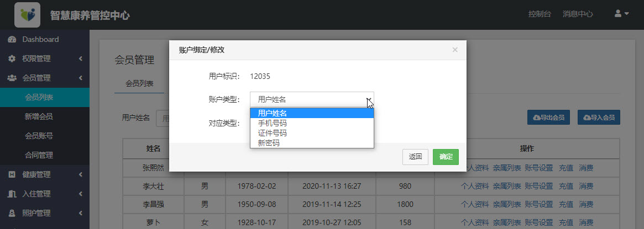Open 亲属列表 for 萝卜
This screenshot has height=229, width=644.
[507, 222]
